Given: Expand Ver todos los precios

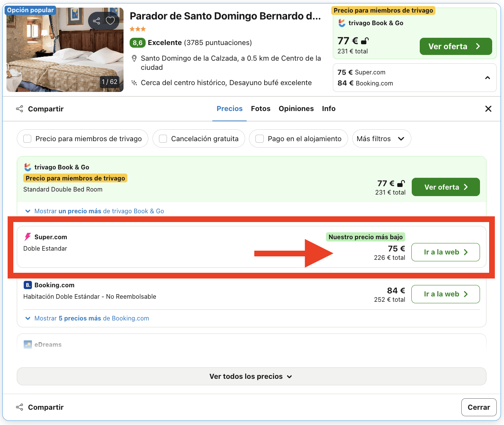Looking at the screenshot, I should point(251,376).
